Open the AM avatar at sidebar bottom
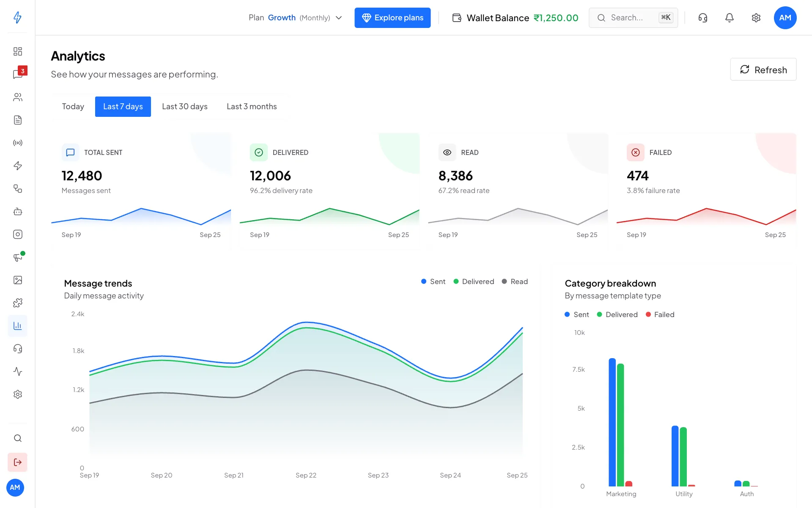812x508 pixels. (x=15, y=488)
